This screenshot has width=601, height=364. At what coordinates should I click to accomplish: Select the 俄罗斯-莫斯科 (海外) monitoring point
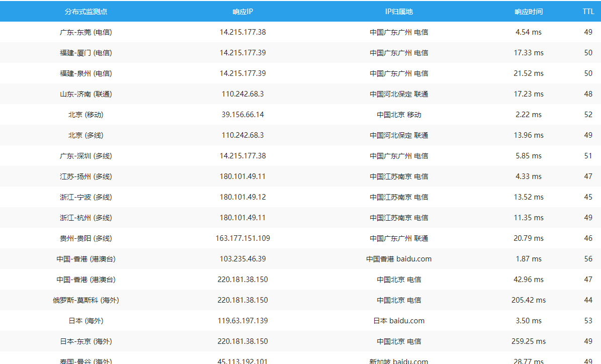tap(85, 300)
